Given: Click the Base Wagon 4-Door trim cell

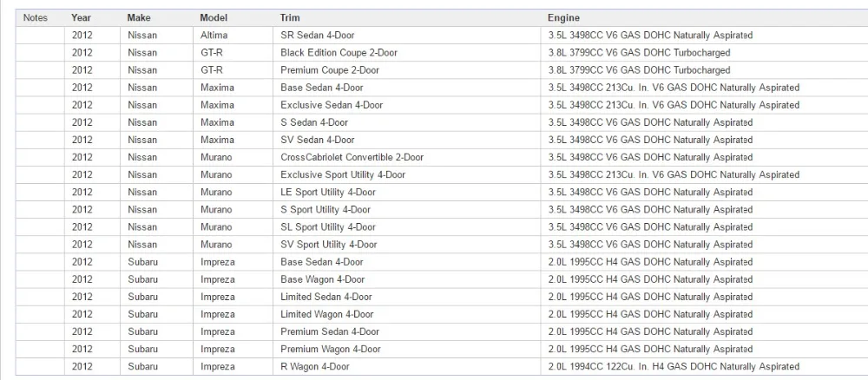Looking at the screenshot, I should pyautogui.click(x=407, y=279).
